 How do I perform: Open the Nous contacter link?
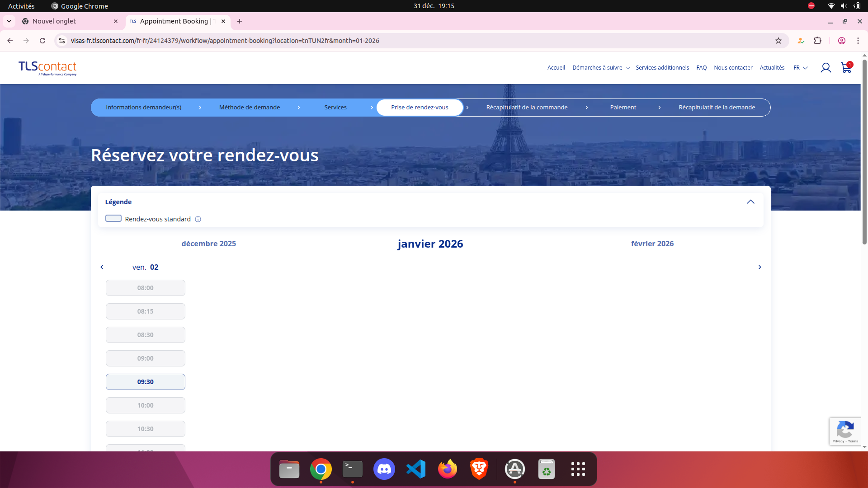[x=733, y=68]
